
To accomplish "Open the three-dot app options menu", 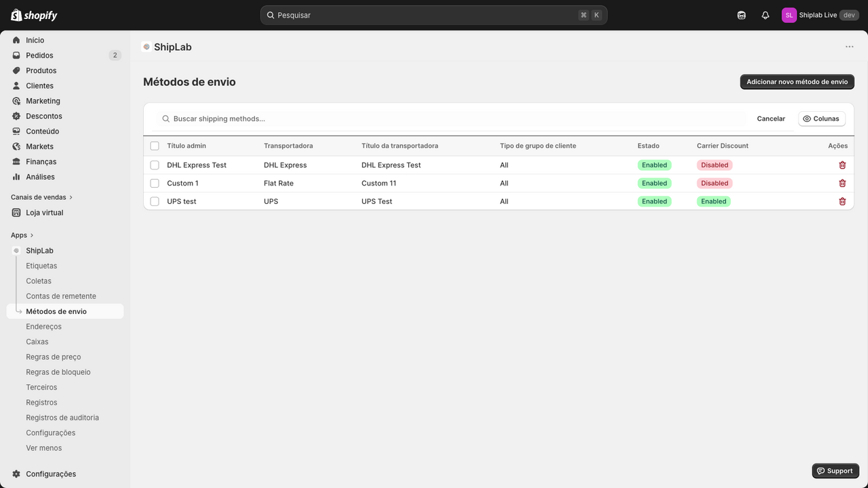I will [850, 47].
